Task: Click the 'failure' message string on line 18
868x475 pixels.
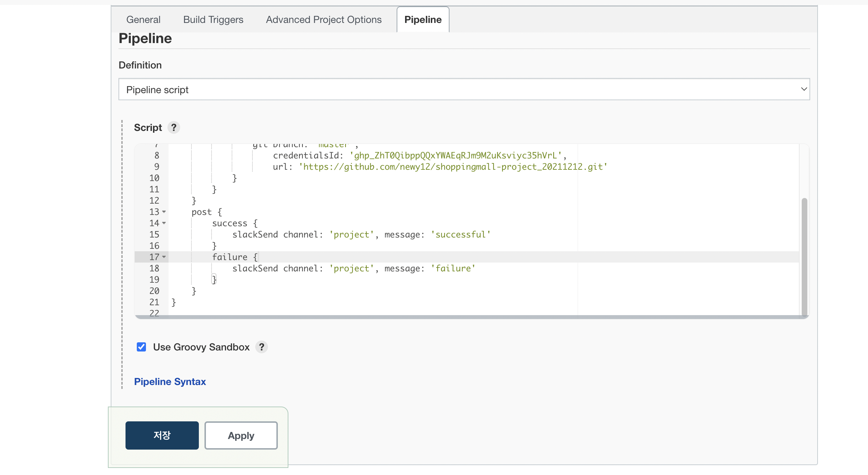Action: (x=453, y=268)
